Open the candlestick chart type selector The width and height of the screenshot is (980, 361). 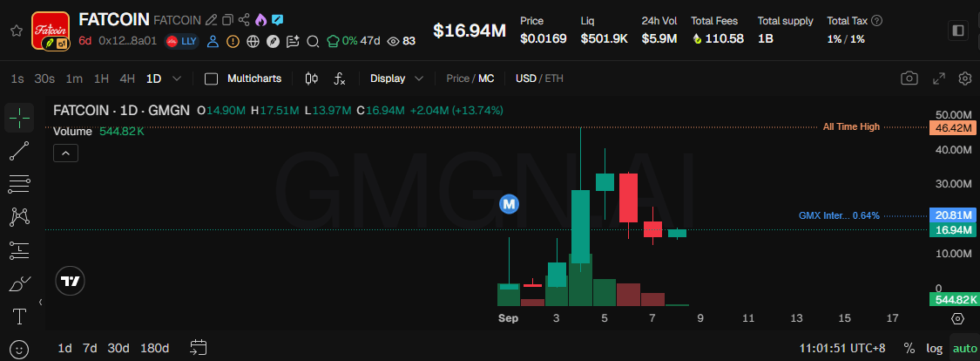(x=312, y=78)
